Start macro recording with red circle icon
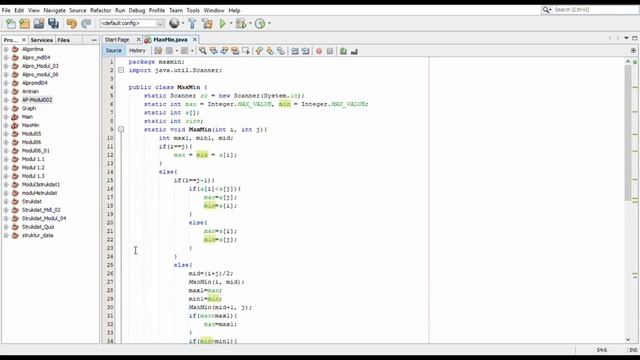Image resolution: width=640 pixels, height=360 pixels. (319, 51)
